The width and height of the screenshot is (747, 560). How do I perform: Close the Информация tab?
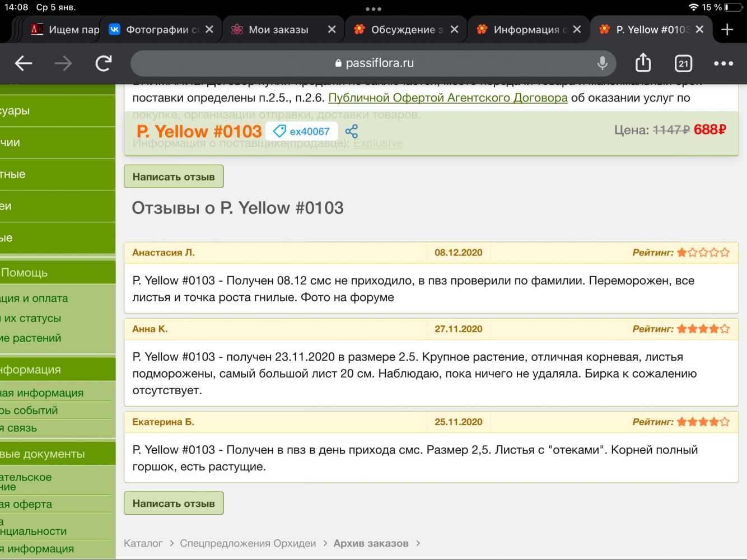click(x=577, y=29)
